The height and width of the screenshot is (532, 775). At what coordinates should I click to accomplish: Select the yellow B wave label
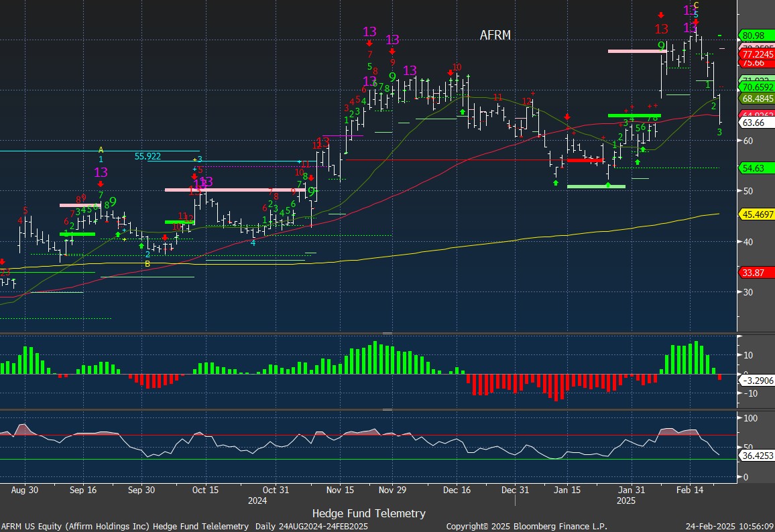point(147,264)
